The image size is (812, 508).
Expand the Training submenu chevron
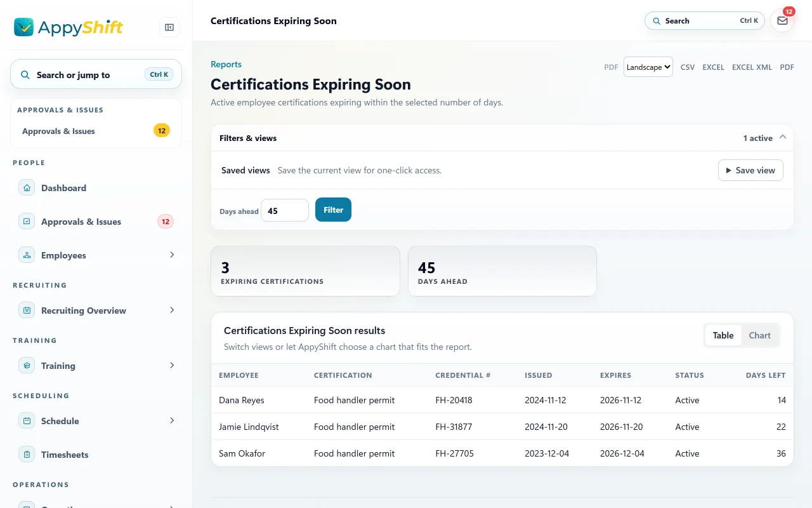coord(172,365)
